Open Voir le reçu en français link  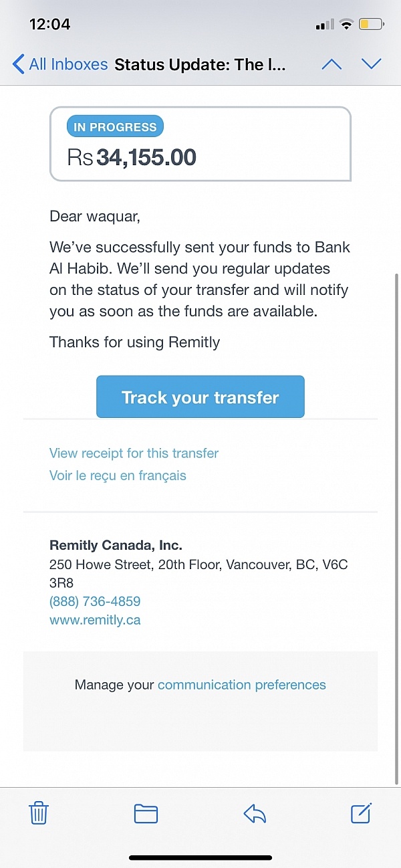point(118,475)
